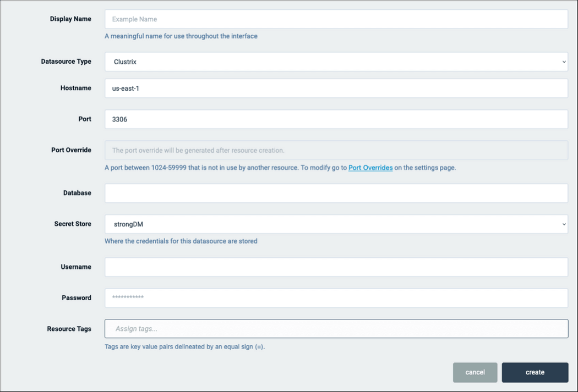
Task: Click the Datasource Type dropdown chevron
Action: point(563,62)
